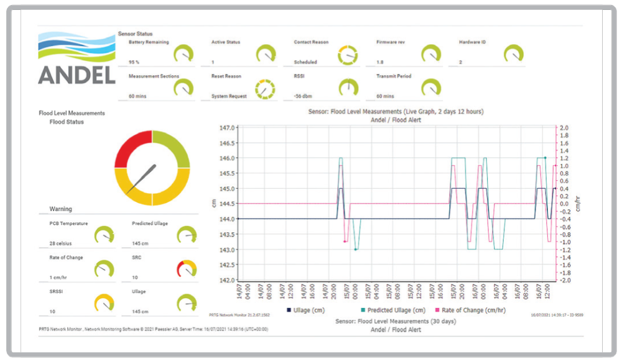Click the Transmit Period gauge icon
Image resolution: width=622 pixels, height=364 pixels.
click(x=430, y=88)
